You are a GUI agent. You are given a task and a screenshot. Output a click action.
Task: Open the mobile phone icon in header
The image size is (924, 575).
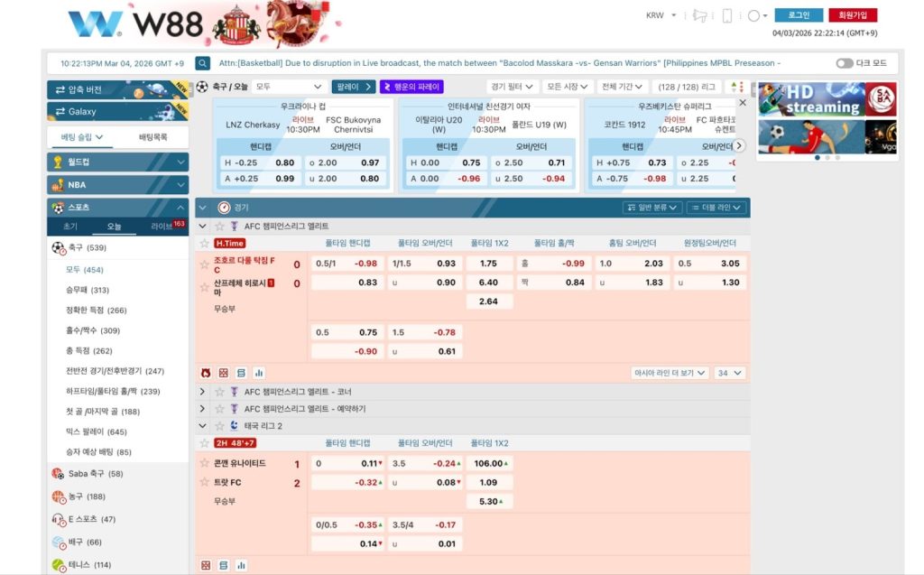coord(727,16)
